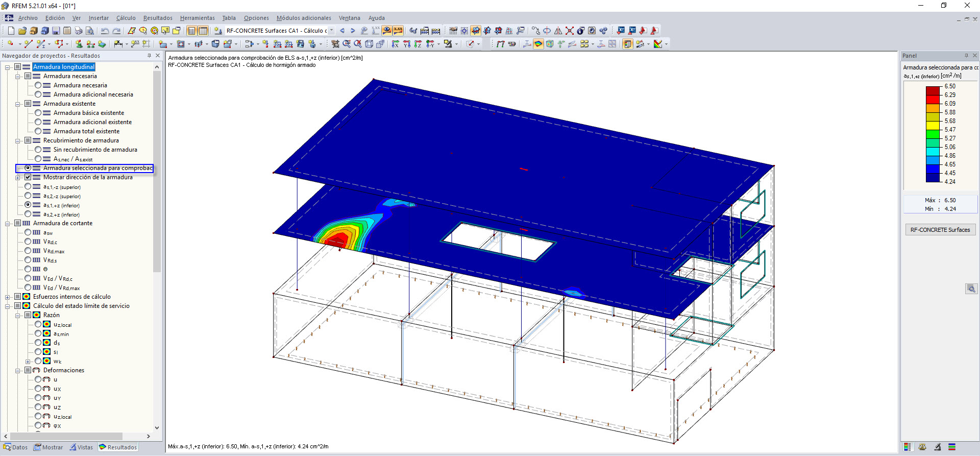This screenshot has width=980, height=456.
Task: Click the RF-CONCRETE Surfaces button in Panel
Action: tap(940, 230)
